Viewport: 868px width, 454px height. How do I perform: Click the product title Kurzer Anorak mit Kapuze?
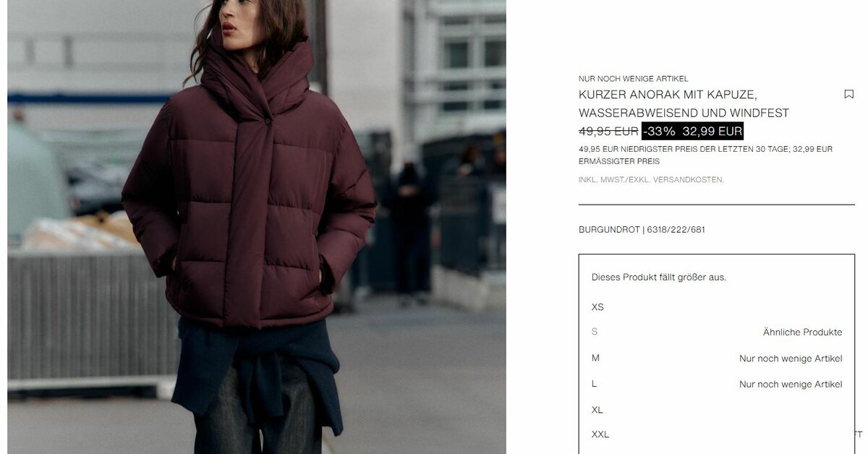684,104
